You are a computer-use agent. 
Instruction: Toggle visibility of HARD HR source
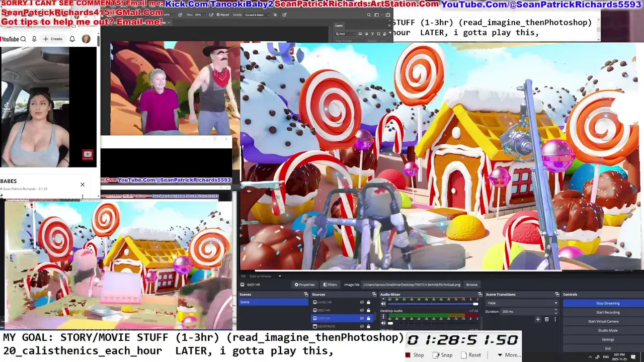[x=362, y=302]
